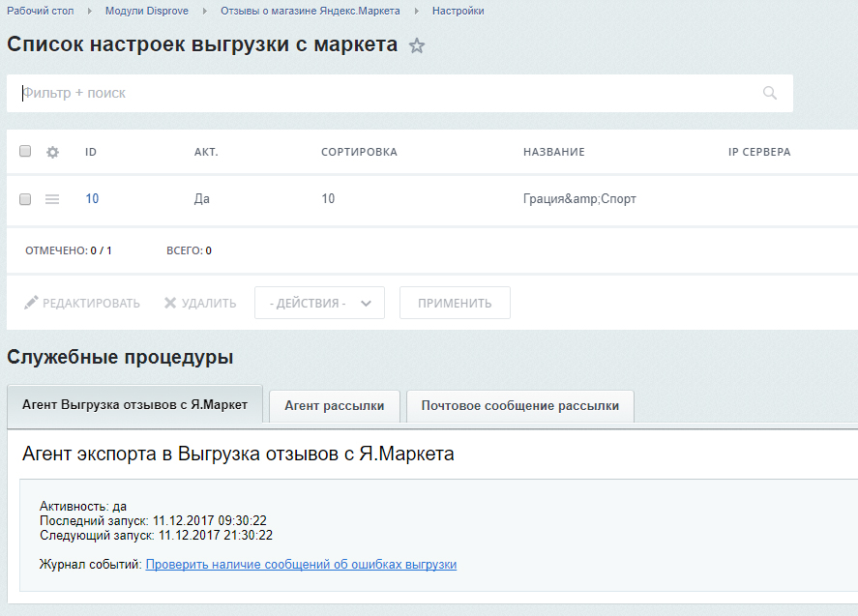Sort by the Сортировка column header

(359, 152)
